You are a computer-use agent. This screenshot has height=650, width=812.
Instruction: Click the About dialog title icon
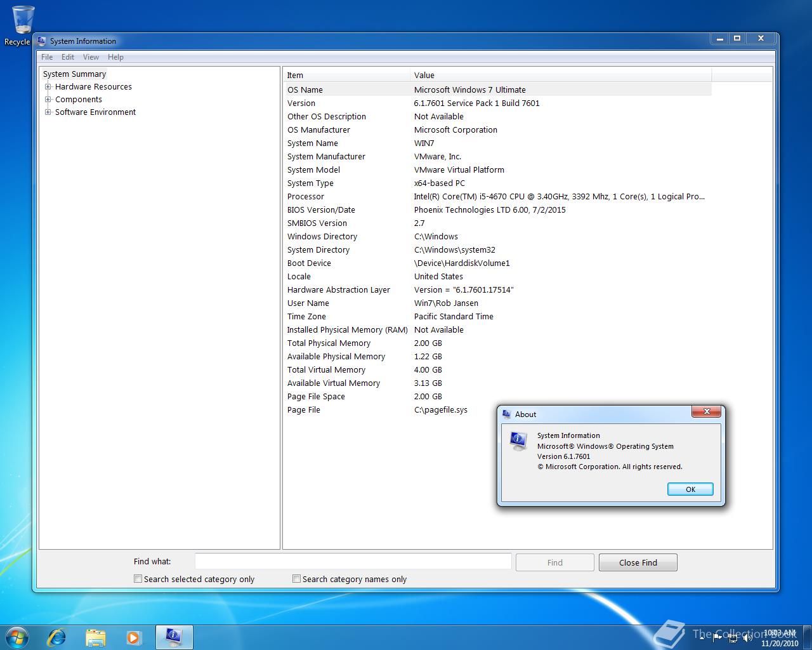[x=506, y=414]
